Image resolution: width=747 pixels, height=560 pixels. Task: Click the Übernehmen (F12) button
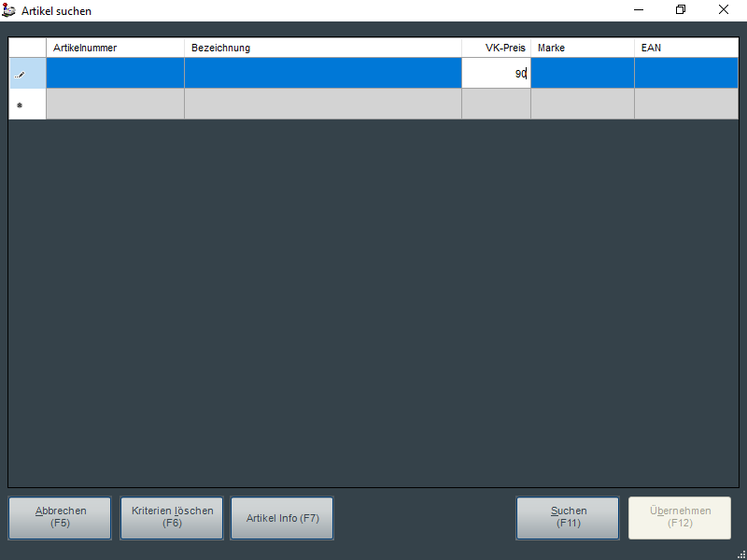pyautogui.click(x=680, y=517)
